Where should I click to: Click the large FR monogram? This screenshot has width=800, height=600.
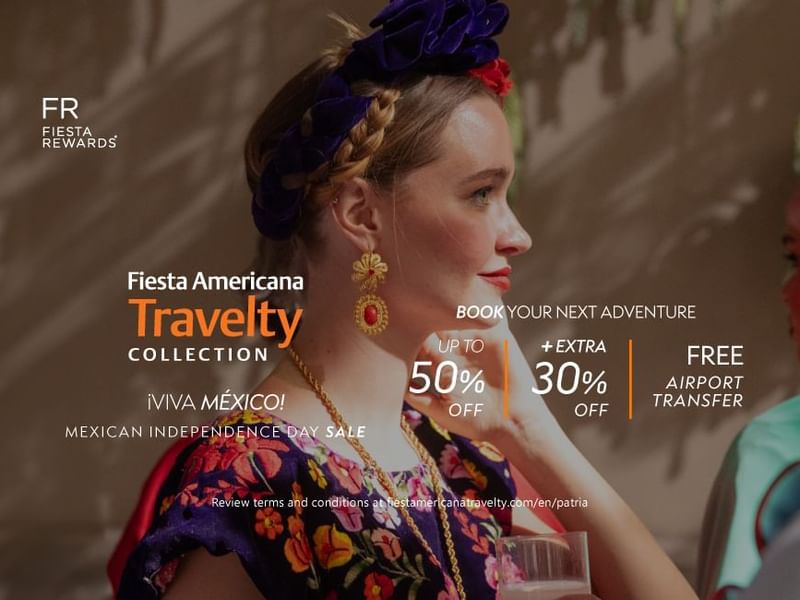click(x=60, y=109)
